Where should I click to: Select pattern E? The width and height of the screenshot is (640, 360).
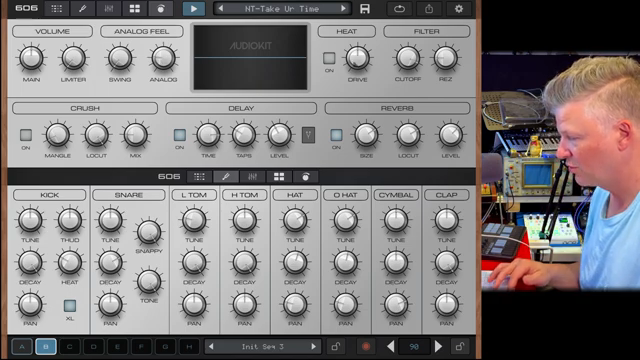coord(117,347)
